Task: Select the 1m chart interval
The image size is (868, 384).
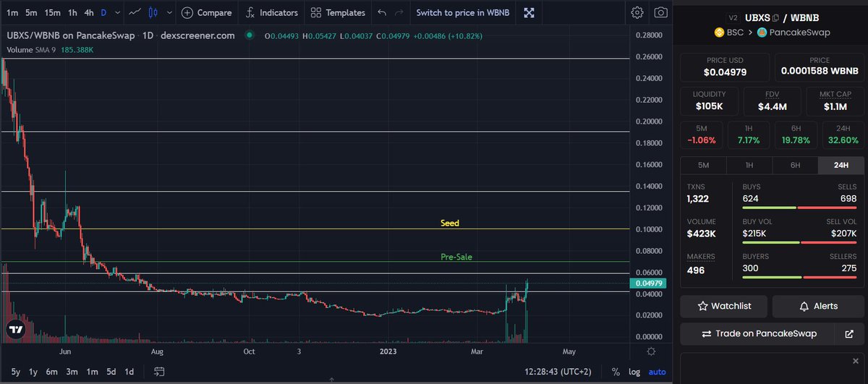Action: 12,12
